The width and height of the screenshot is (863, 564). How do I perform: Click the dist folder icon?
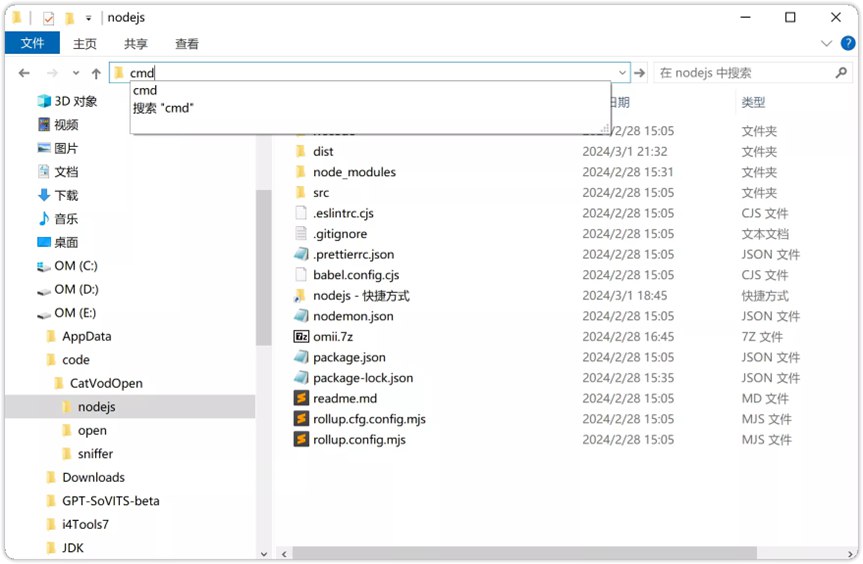(301, 151)
